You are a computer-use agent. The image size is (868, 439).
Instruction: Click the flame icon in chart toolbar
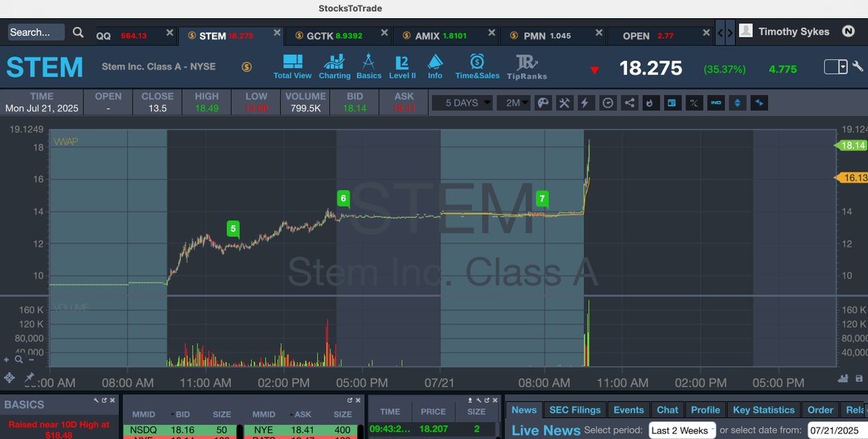[x=650, y=103]
